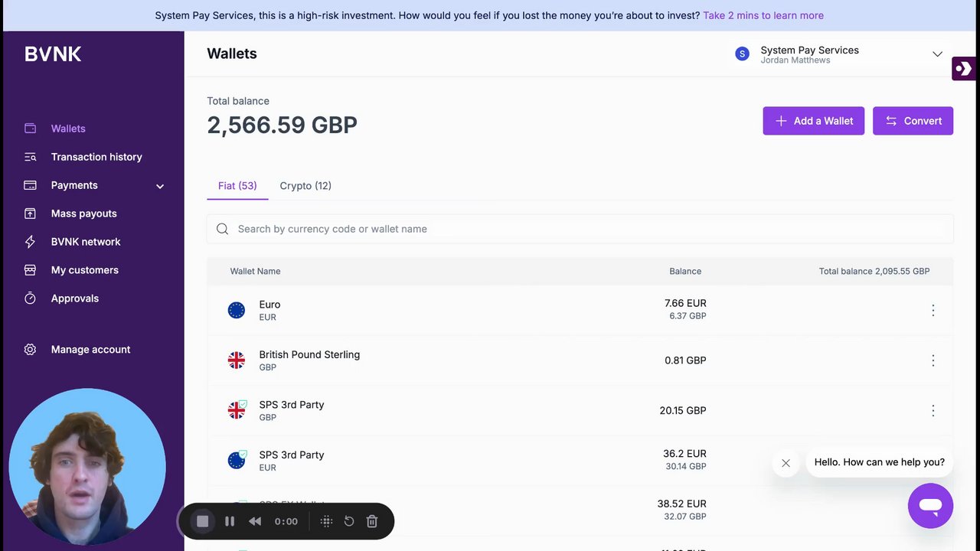
Task: Focus the currency code search field
Action: pos(580,229)
